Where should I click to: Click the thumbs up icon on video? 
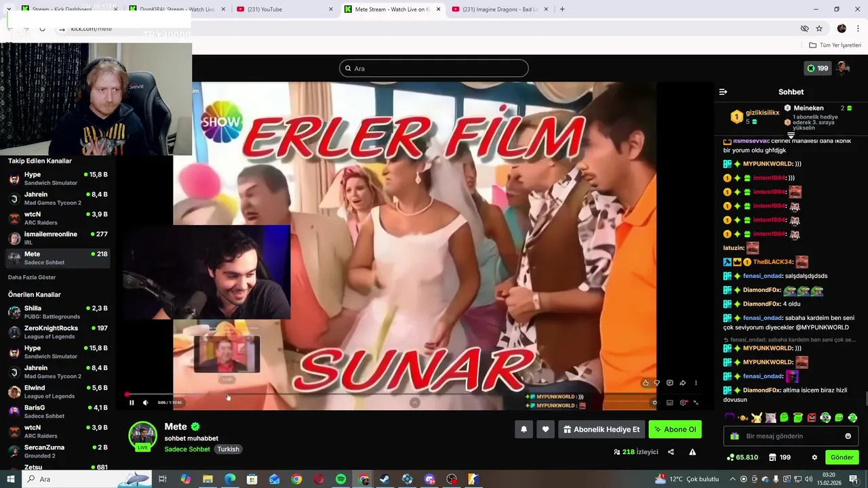click(x=646, y=383)
